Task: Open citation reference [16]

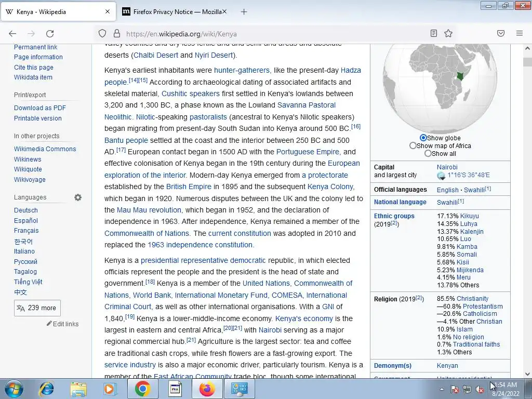Action: click(x=356, y=127)
